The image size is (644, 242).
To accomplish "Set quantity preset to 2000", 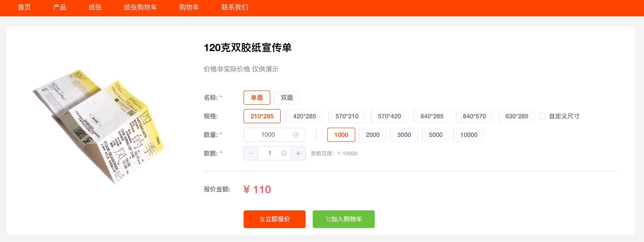I will (372, 135).
